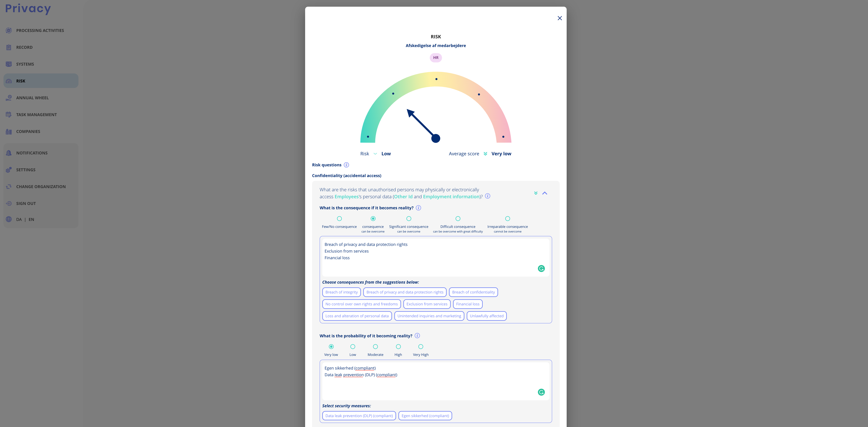Viewport: 868px width, 427px height.
Task: Click double-chevron score icon in question header
Action: click(536, 193)
